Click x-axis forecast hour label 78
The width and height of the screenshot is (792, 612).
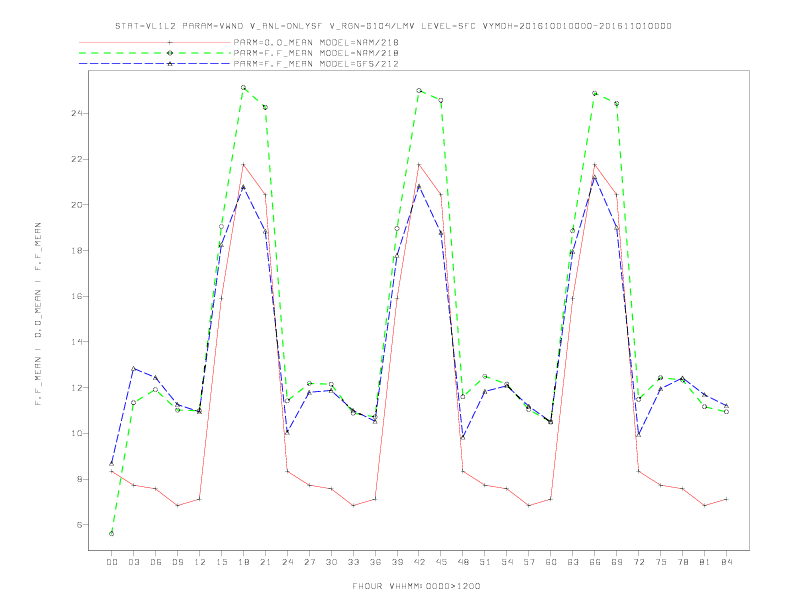(682, 562)
